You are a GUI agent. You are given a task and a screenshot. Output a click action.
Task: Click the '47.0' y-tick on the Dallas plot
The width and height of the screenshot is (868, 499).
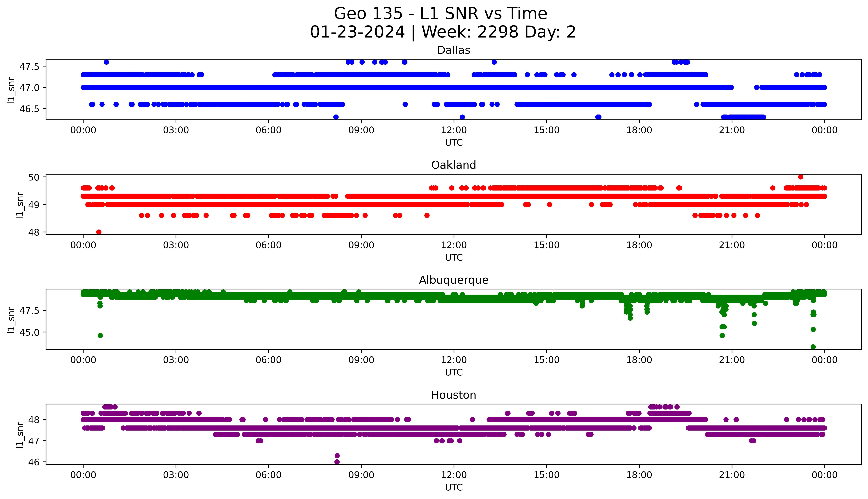(29, 88)
